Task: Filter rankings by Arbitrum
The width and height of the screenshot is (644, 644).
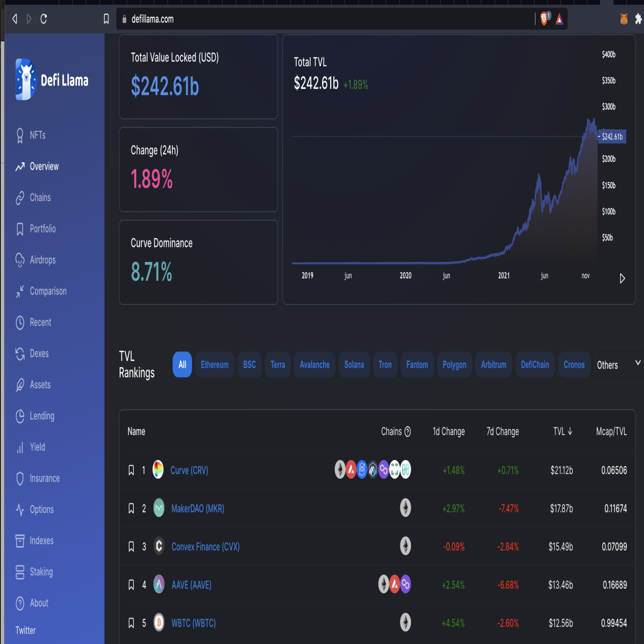Action: [x=494, y=364]
